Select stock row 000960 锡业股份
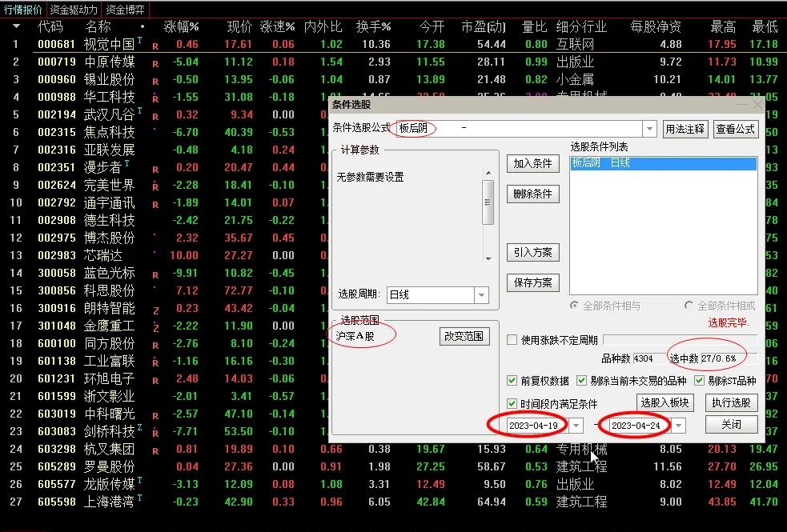Screen dimensions: 787x532 pos(394,79)
